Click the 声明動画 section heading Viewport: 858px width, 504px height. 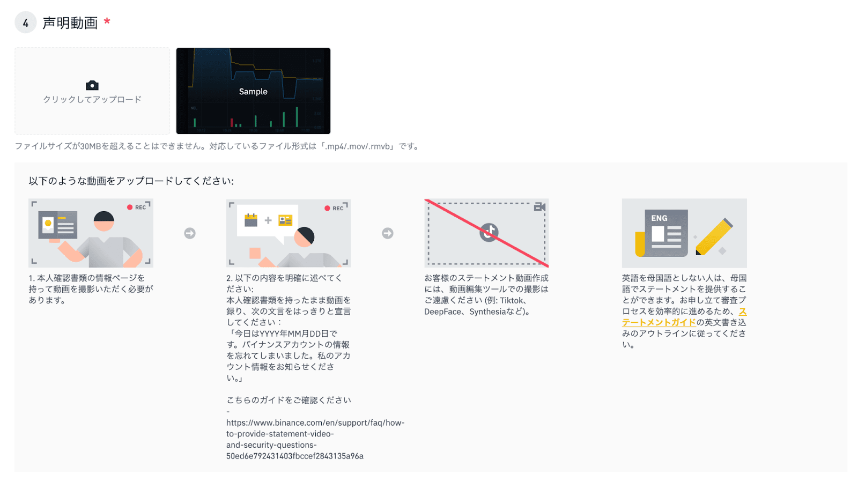point(70,23)
